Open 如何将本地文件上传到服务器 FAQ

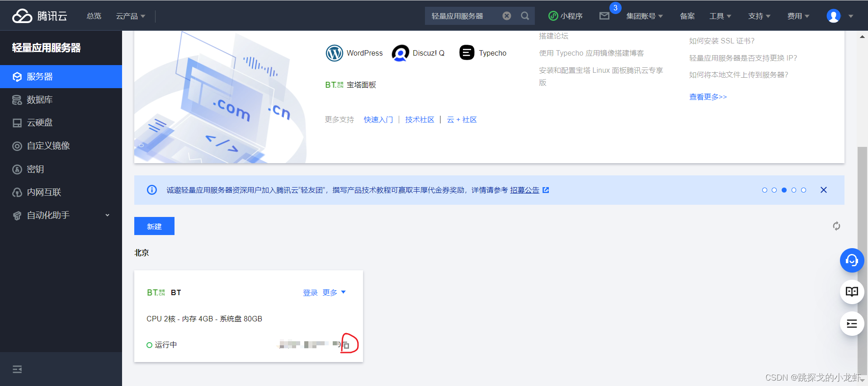738,75
